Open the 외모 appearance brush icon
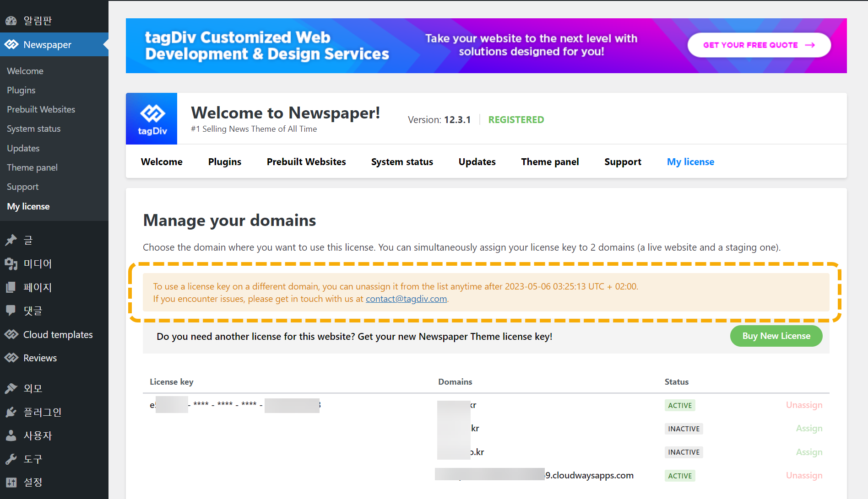Image resolution: width=868 pixels, height=499 pixels. (11, 388)
